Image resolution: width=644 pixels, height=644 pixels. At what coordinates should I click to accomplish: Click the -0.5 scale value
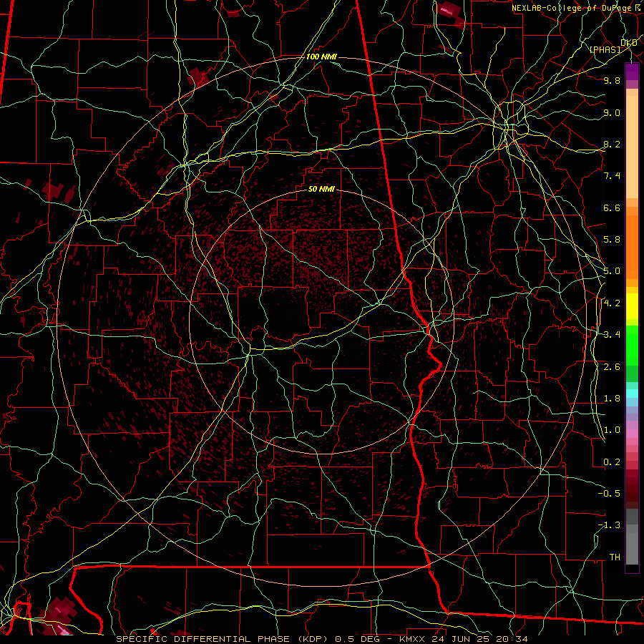(609, 494)
